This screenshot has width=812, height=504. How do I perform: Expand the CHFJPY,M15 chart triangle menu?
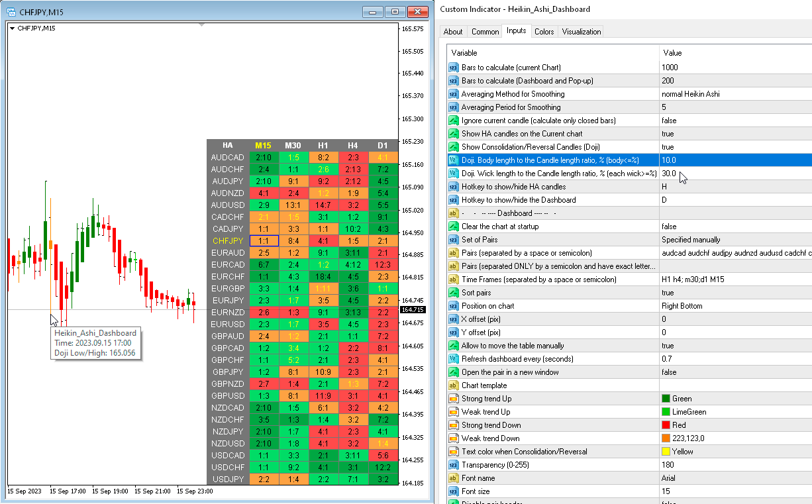(x=13, y=28)
